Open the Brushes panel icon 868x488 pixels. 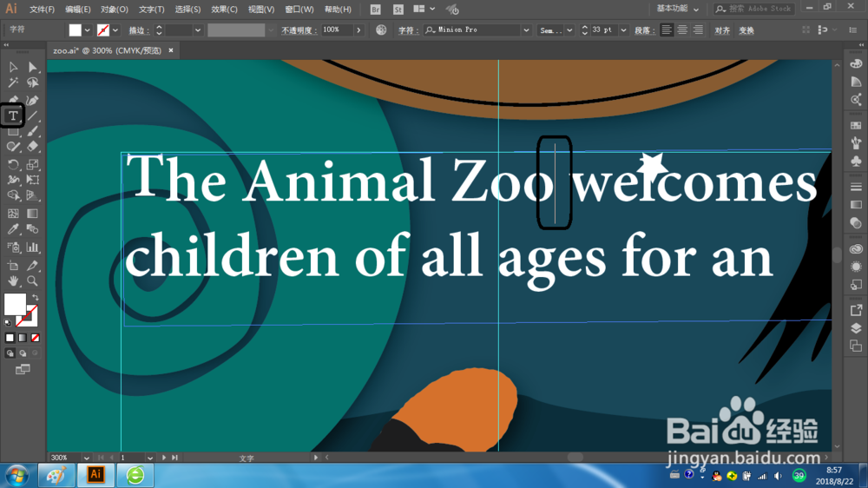[x=856, y=143]
